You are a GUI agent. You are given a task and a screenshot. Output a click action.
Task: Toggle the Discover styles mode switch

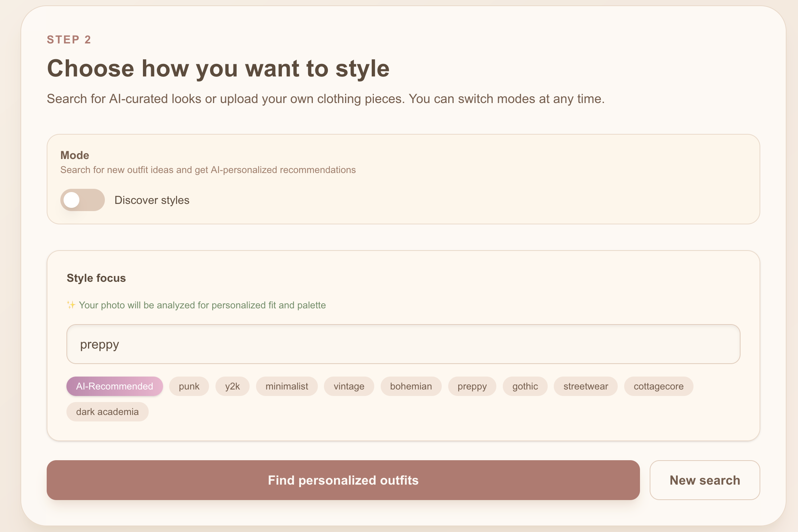click(x=82, y=200)
